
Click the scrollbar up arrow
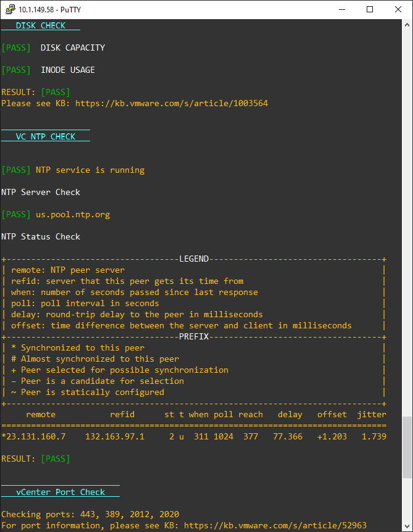[407, 24]
